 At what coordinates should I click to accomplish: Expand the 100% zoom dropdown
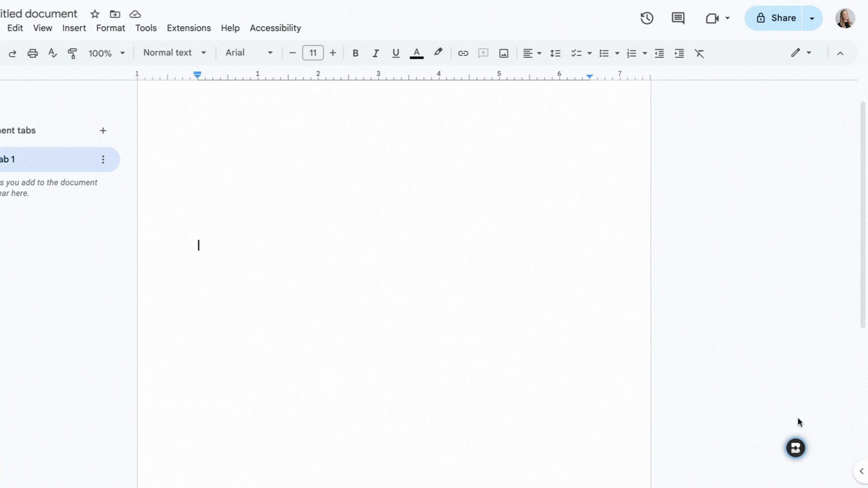(x=107, y=53)
